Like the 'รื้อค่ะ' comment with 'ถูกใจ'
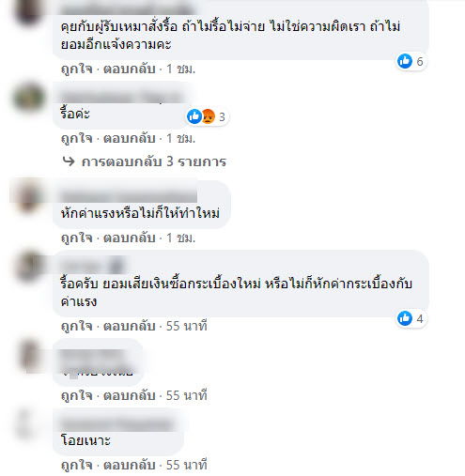This screenshot has height=476, width=465. coord(77,138)
